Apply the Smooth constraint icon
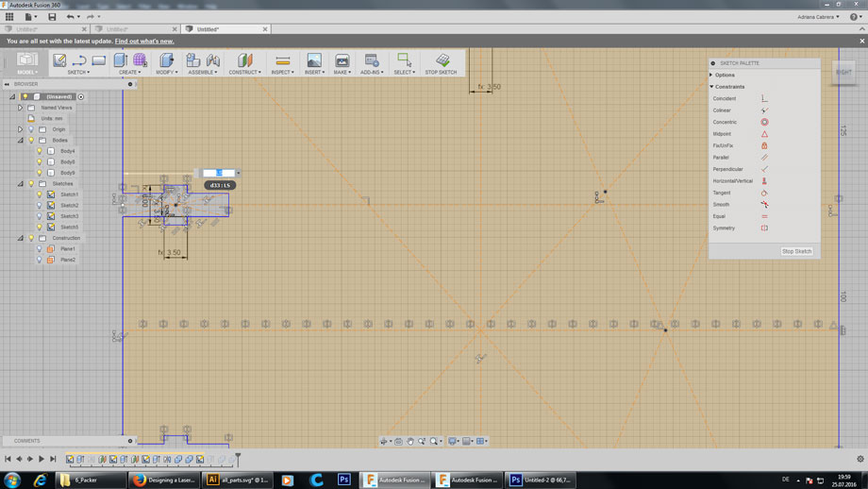The height and width of the screenshot is (489, 868). (764, 204)
